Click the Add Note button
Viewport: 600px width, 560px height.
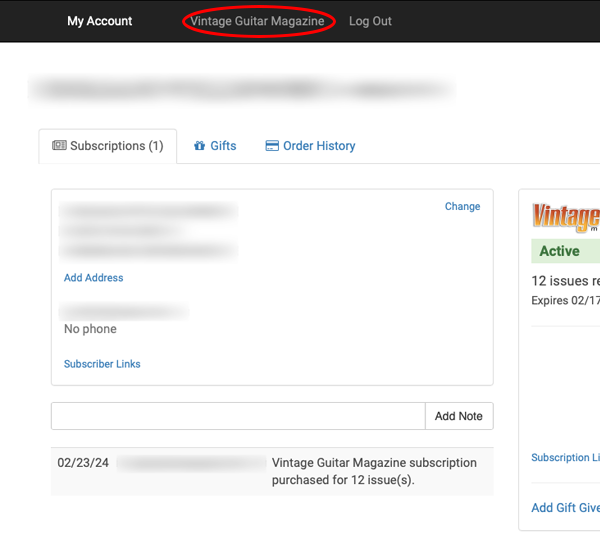point(459,416)
